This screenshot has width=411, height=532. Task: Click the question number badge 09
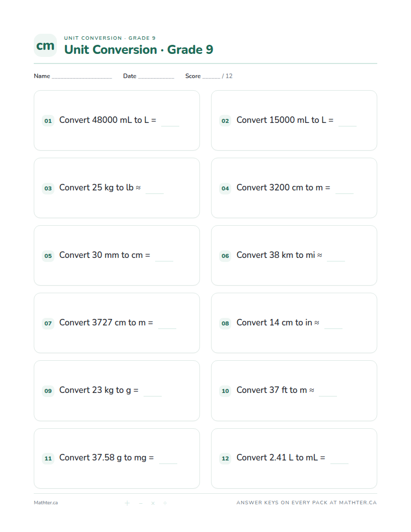(48, 391)
